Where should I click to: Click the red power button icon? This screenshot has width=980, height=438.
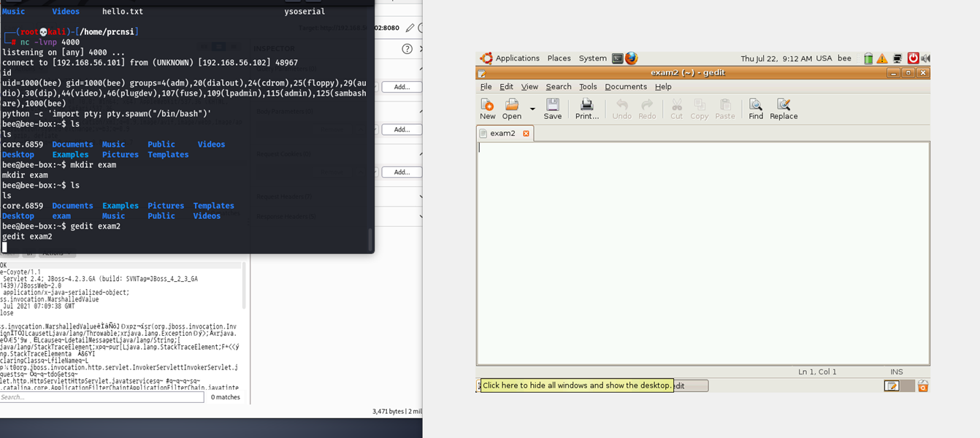pyautogui.click(x=913, y=58)
